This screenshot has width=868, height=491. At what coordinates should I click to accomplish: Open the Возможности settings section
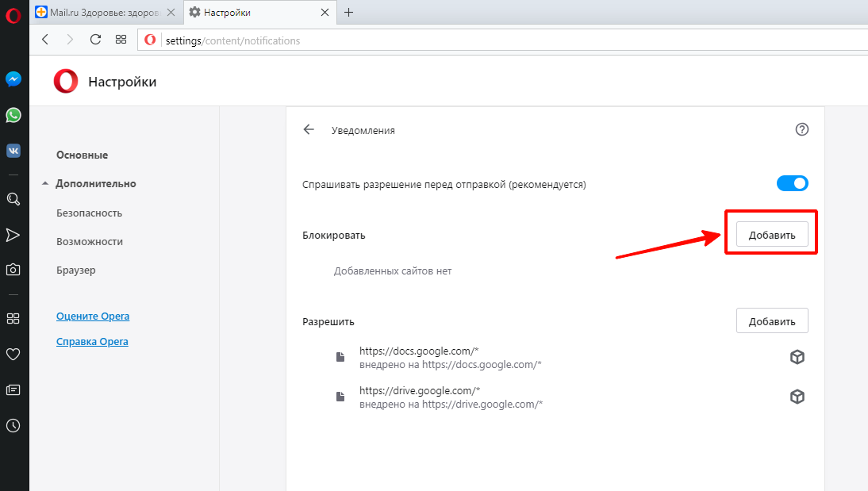click(90, 241)
